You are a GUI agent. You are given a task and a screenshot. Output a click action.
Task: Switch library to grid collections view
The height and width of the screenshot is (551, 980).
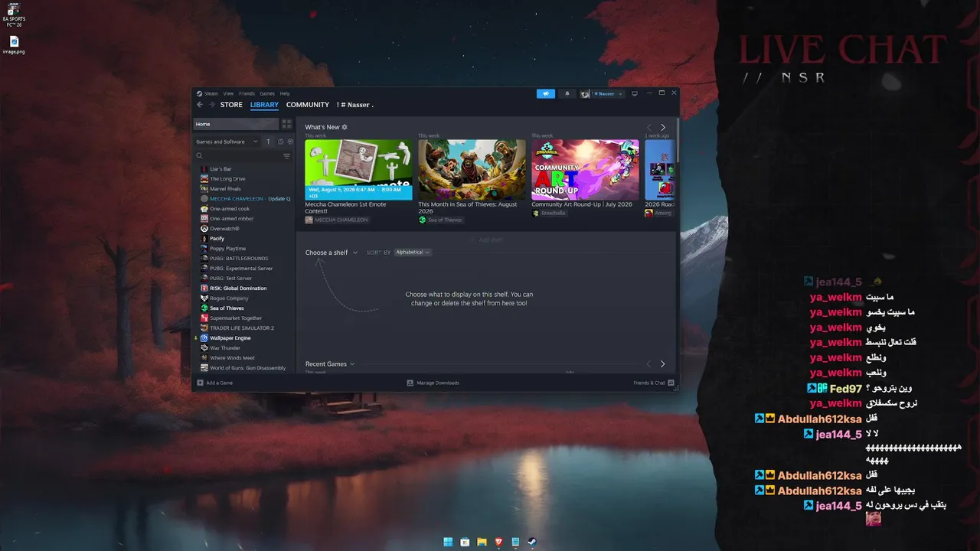287,124
